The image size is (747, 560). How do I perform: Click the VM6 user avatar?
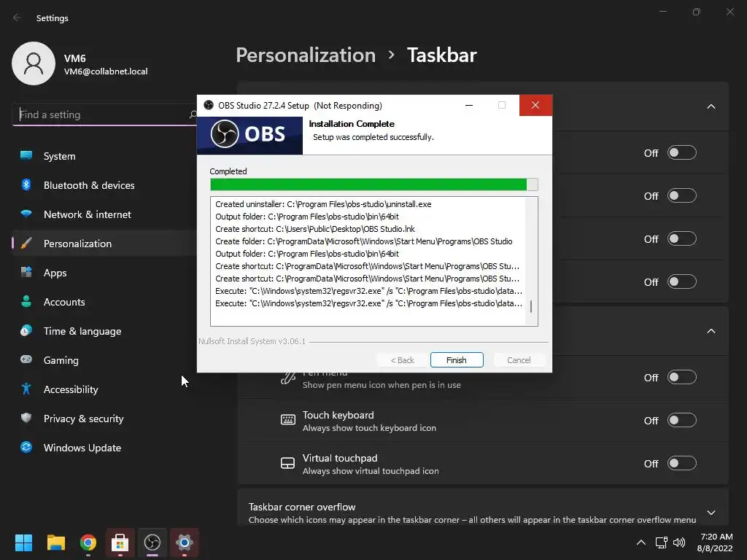34,63
